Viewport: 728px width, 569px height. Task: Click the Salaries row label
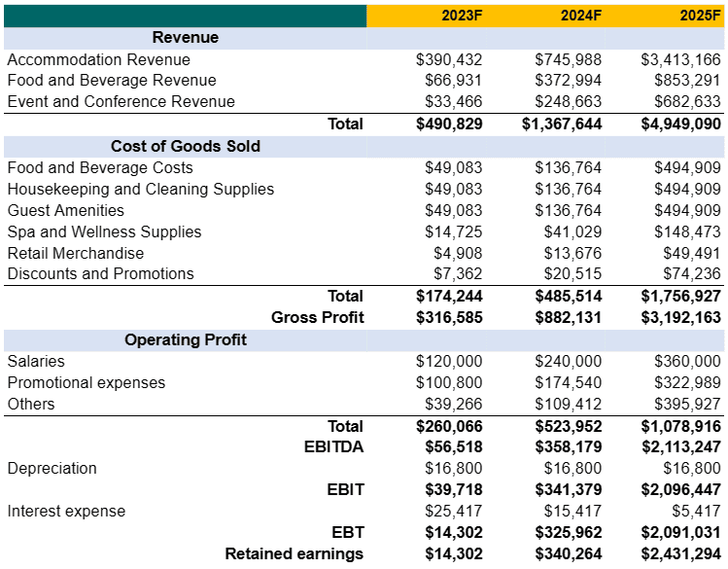[x=36, y=361]
